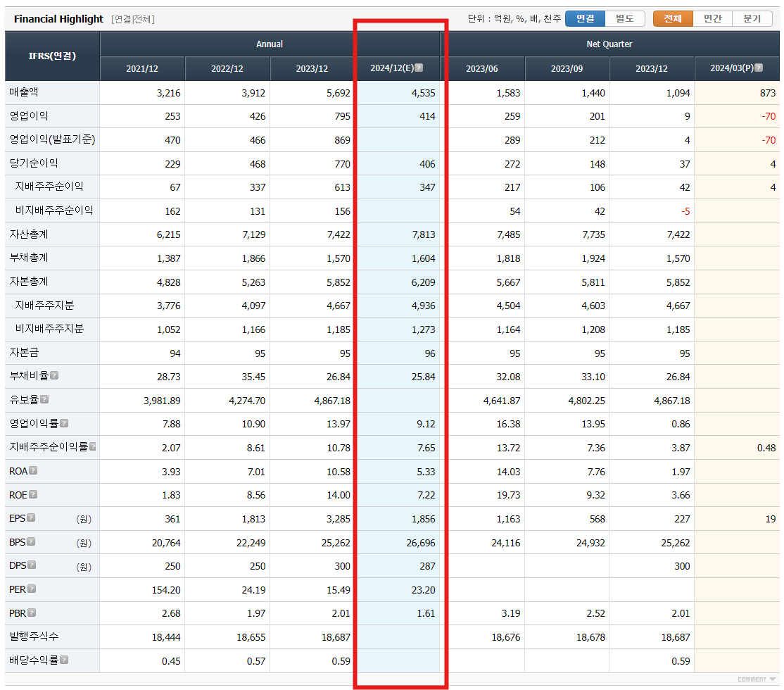Click the 부채총계 row label
The image size is (784, 690).
point(28,258)
